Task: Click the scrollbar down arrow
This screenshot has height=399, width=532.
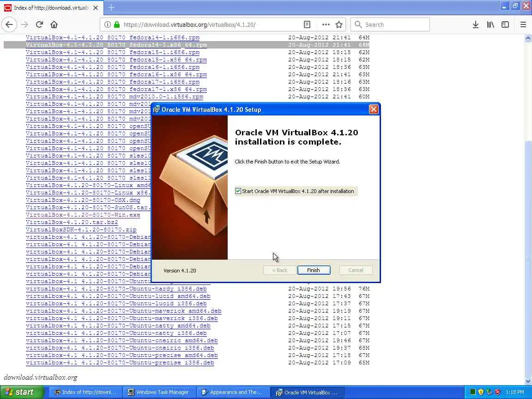Action: pyautogui.click(x=528, y=381)
